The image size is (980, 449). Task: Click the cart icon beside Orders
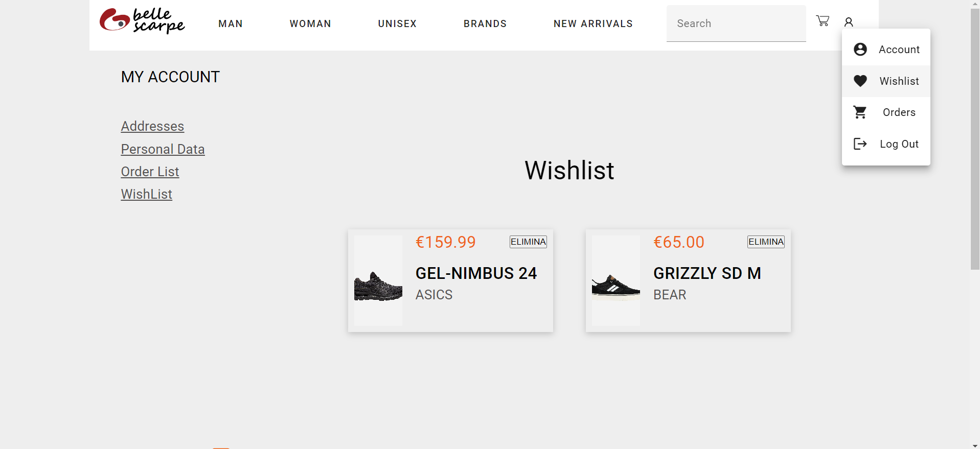click(860, 112)
